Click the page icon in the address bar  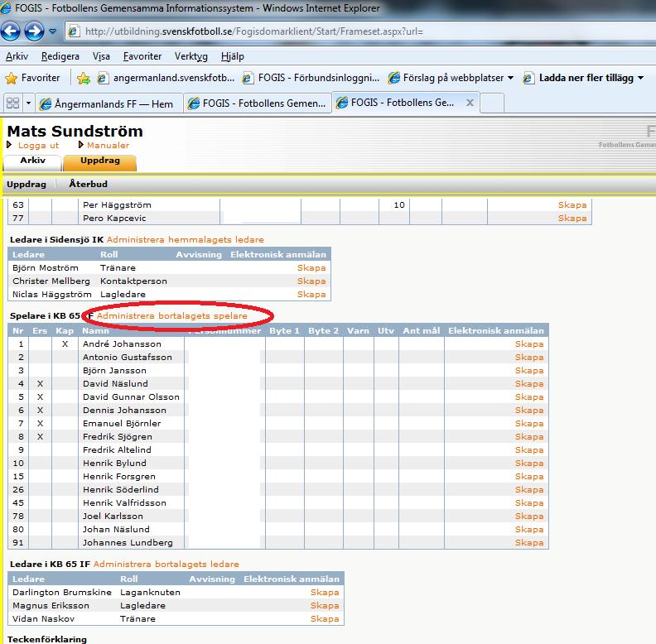(74, 31)
